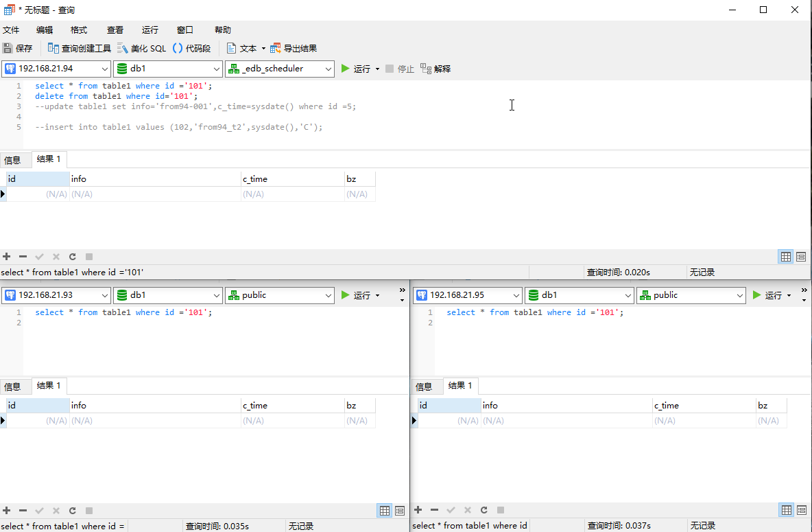Refresh the top result grid

click(x=73, y=257)
